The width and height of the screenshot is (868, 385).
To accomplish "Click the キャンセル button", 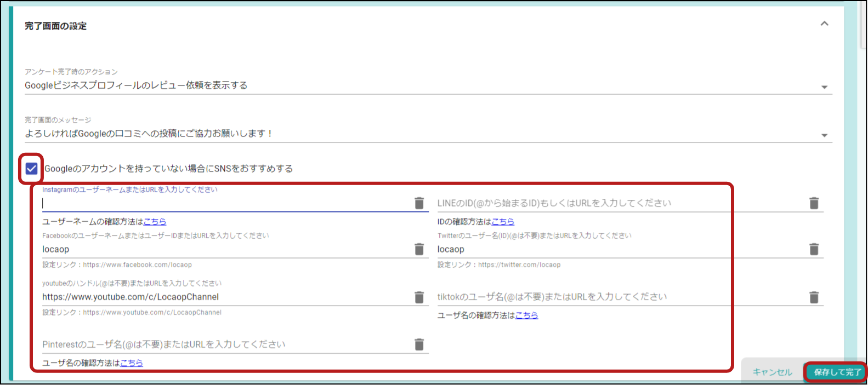I will point(772,372).
